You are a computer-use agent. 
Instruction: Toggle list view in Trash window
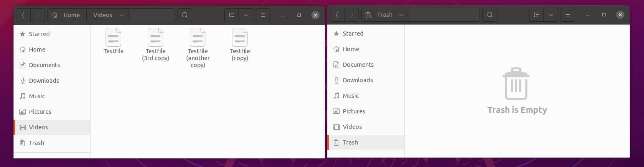pyautogui.click(x=536, y=15)
